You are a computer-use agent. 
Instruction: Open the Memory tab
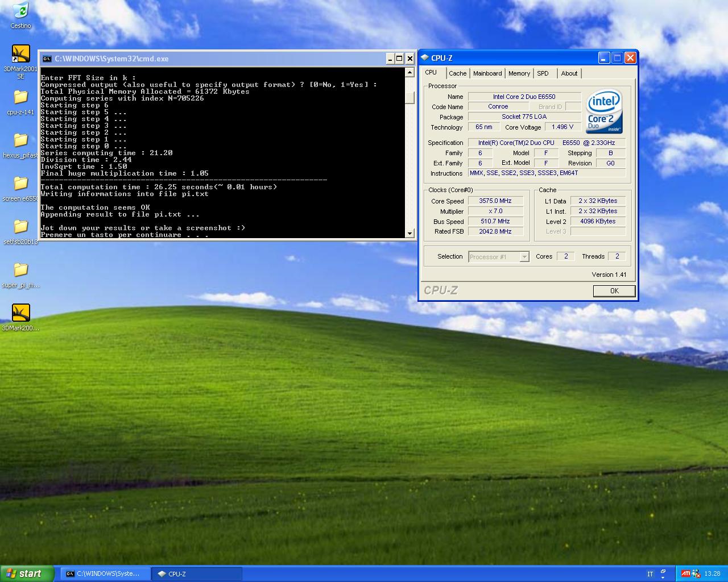pos(519,73)
